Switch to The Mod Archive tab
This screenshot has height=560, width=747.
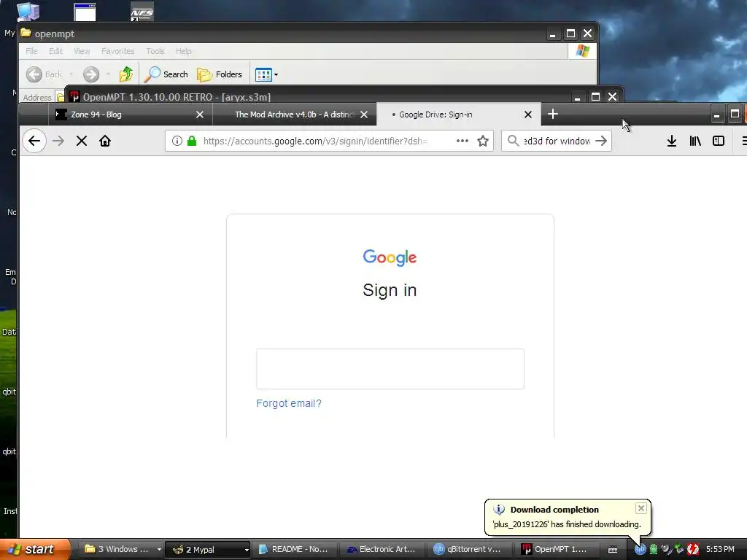pyautogui.click(x=295, y=114)
